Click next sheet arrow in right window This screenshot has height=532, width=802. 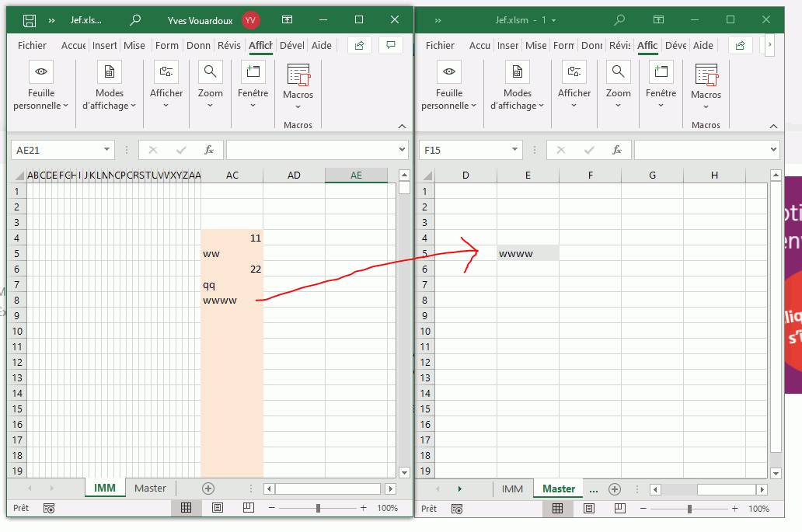click(460, 489)
